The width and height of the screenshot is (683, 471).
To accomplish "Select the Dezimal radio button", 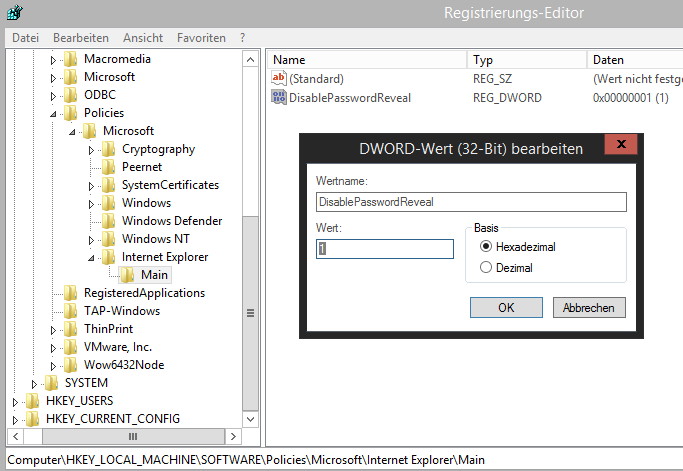I will click(486, 267).
